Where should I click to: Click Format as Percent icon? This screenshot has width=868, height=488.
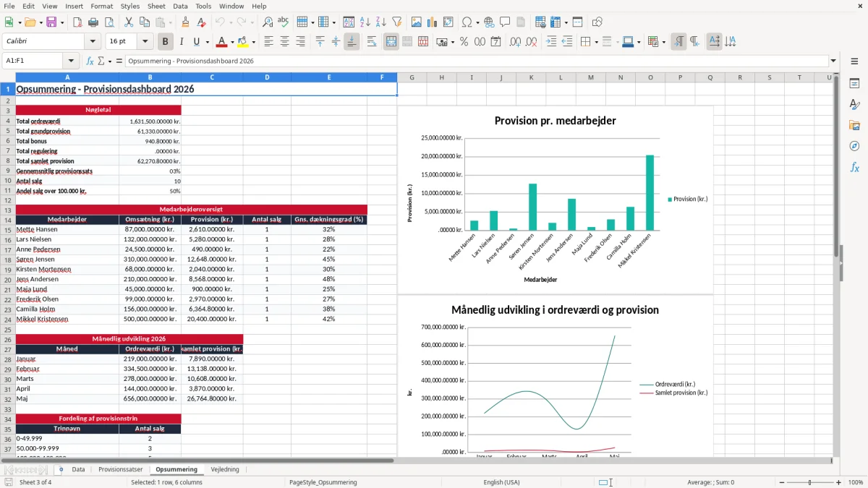tap(464, 42)
